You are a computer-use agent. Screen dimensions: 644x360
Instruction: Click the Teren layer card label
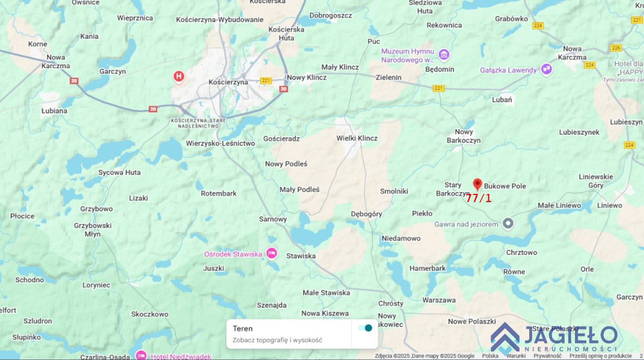pos(243,328)
